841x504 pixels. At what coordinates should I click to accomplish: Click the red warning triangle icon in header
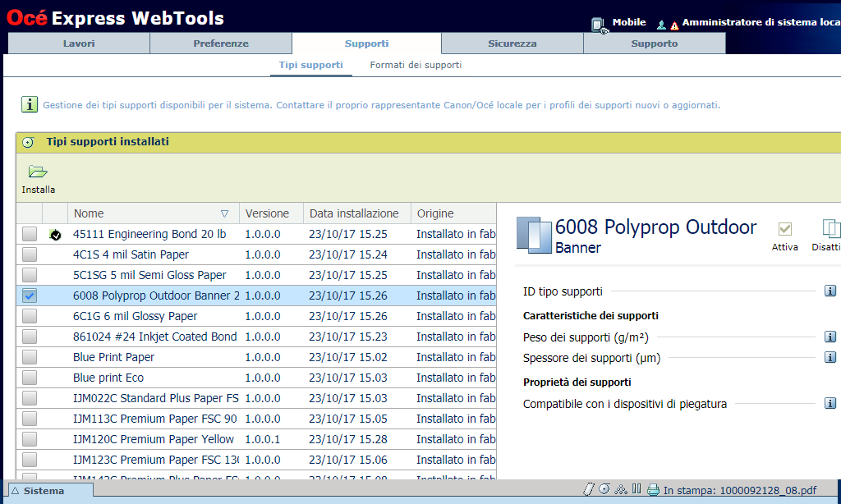coord(674,25)
